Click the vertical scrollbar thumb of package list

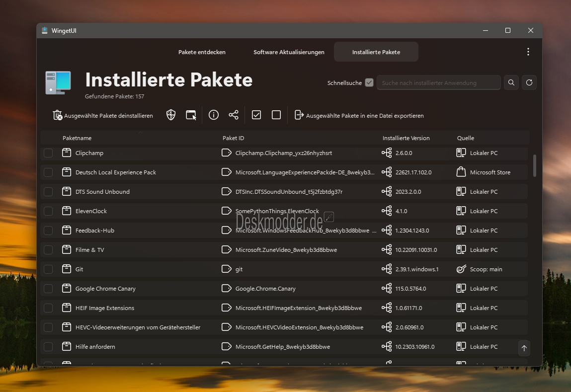[x=535, y=165]
